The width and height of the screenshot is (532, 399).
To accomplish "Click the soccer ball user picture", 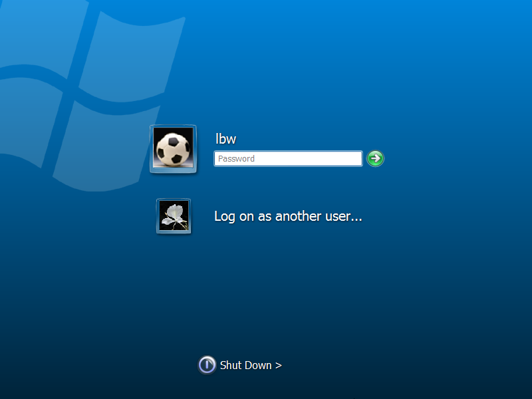I will tap(173, 148).
